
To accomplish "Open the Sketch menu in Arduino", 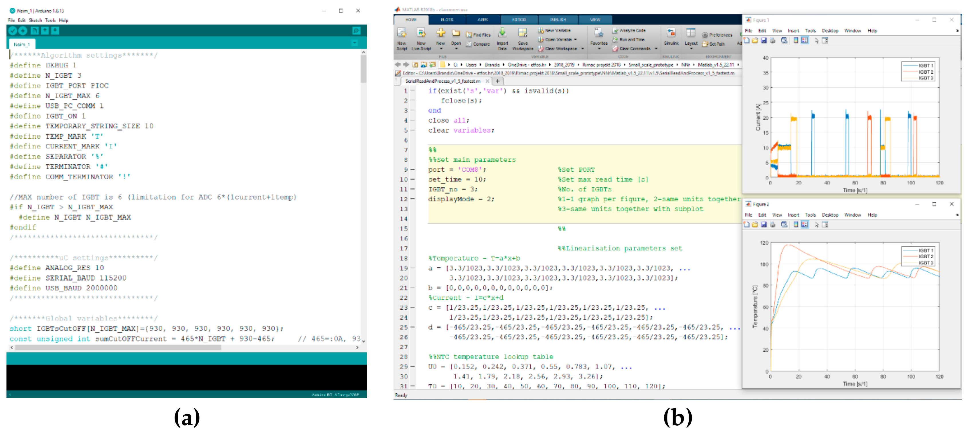I will coord(35,21).
